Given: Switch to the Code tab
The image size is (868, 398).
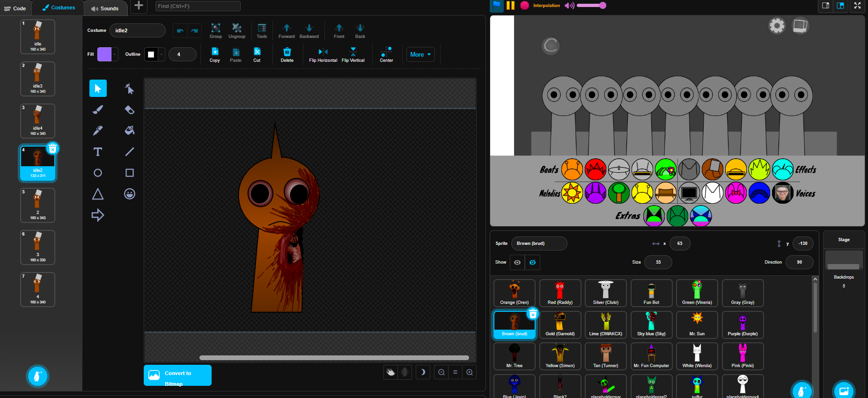Looking at the screenshot, I should pos(15,8).
